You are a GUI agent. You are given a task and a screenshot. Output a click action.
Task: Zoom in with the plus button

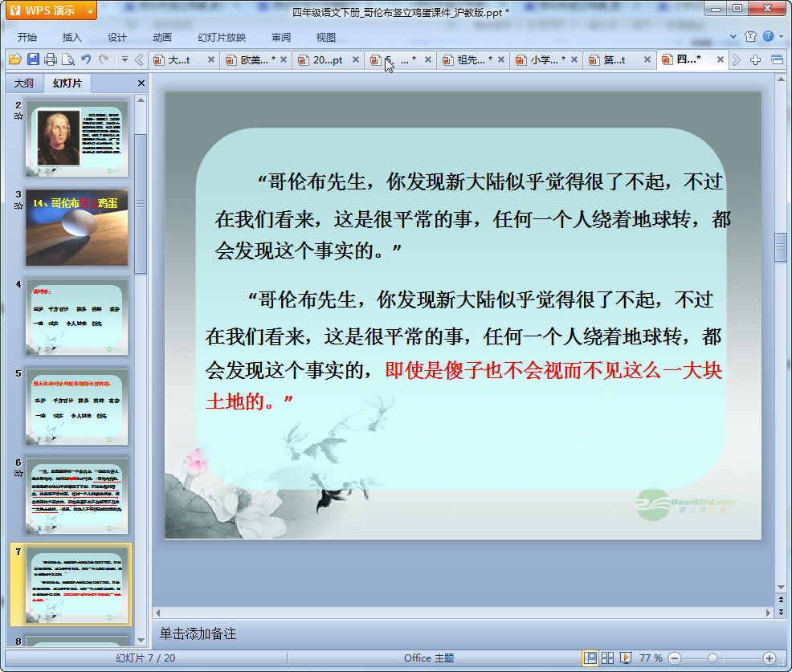[770, 658]
